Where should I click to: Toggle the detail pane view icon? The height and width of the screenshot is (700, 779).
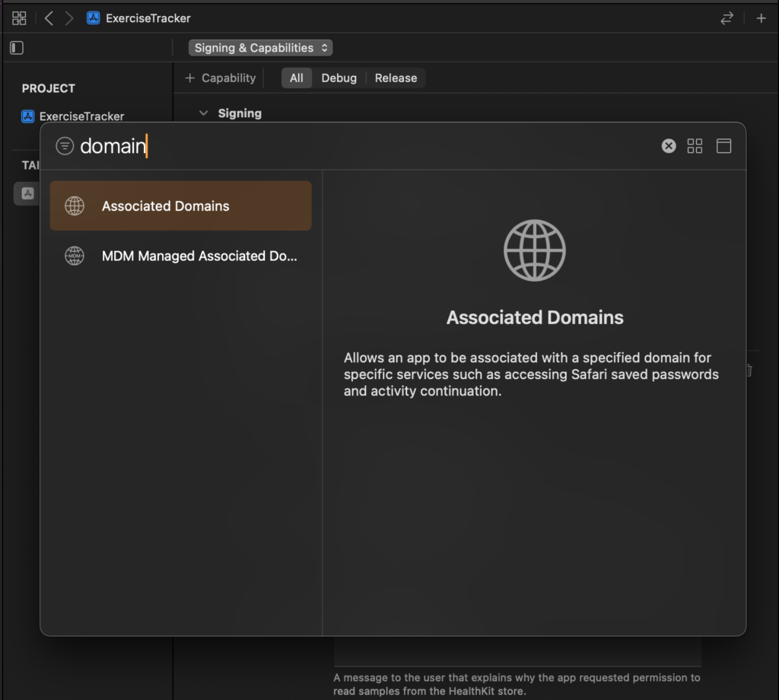pos(724,146)
